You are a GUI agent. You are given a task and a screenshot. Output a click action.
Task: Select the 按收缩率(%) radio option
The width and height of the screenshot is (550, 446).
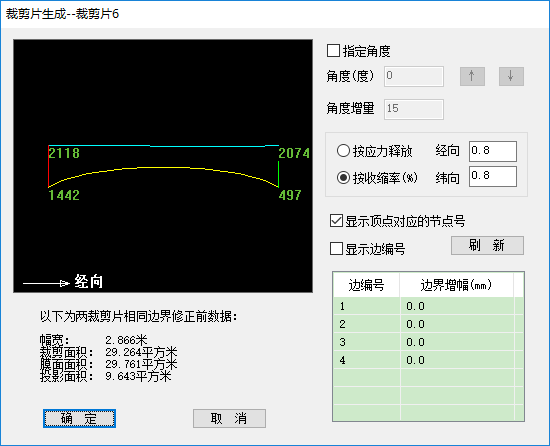343,178
